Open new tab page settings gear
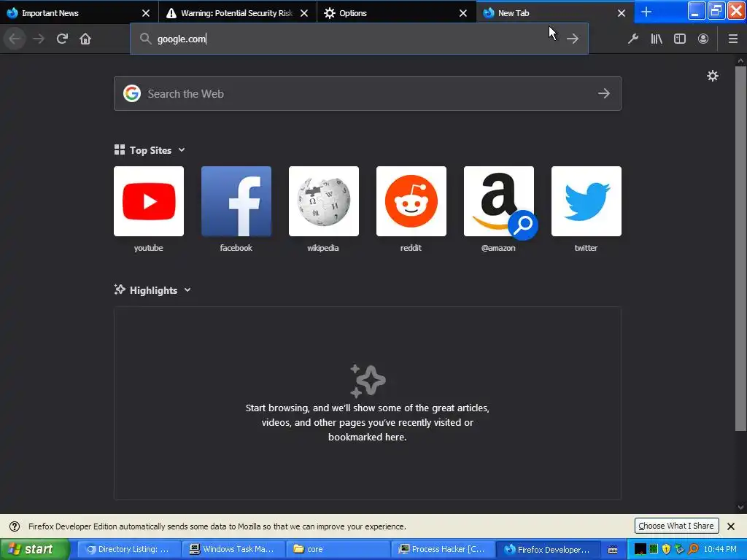747x560 pixels. (713, 76)
